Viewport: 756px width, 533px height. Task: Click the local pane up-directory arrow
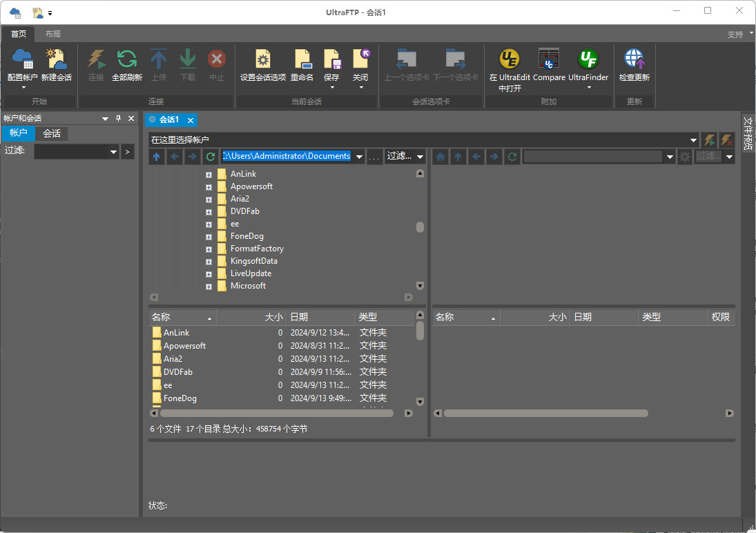click(x=156, y=156)
